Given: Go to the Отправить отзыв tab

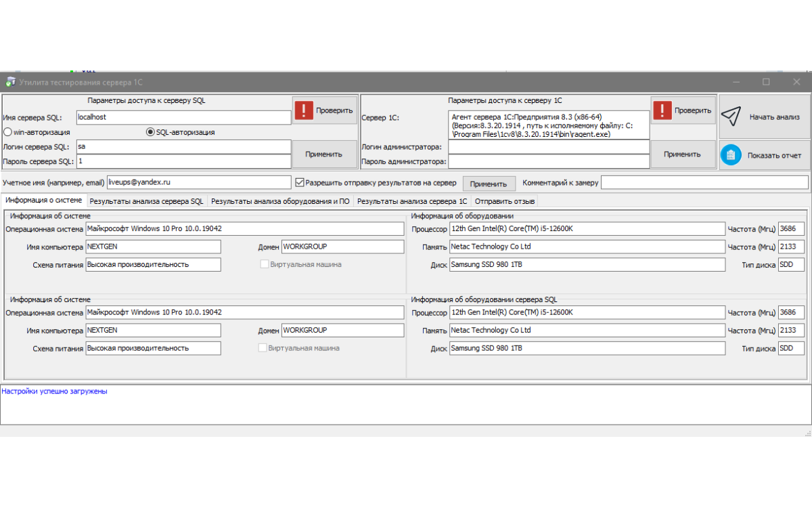Looking at the screenshot, I should tap(504, 201).
